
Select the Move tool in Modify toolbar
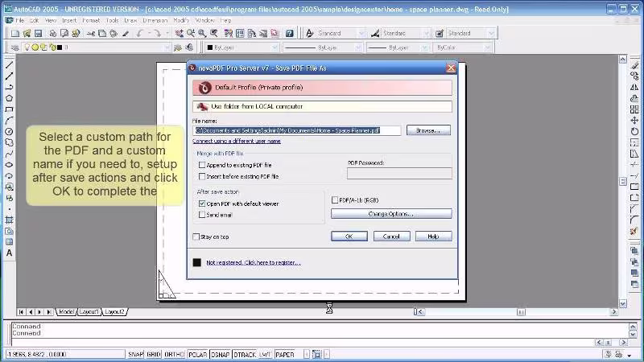[x=634, y=120]
